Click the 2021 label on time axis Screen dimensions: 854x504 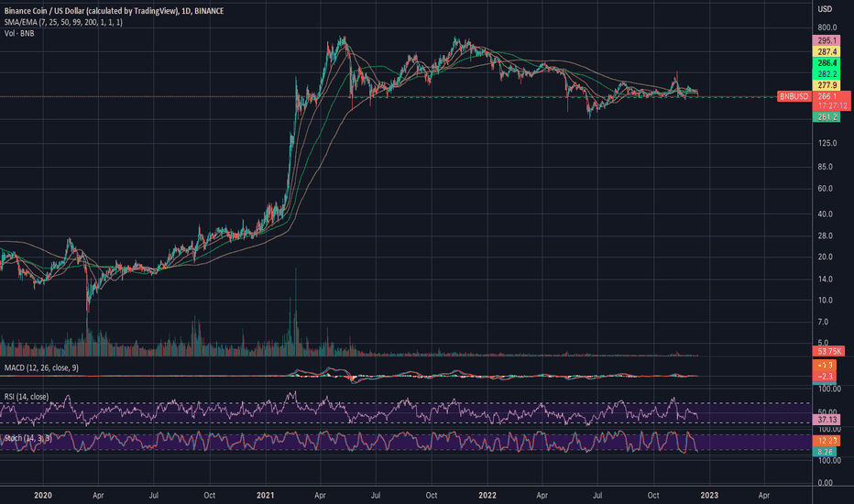coord(265,495)
